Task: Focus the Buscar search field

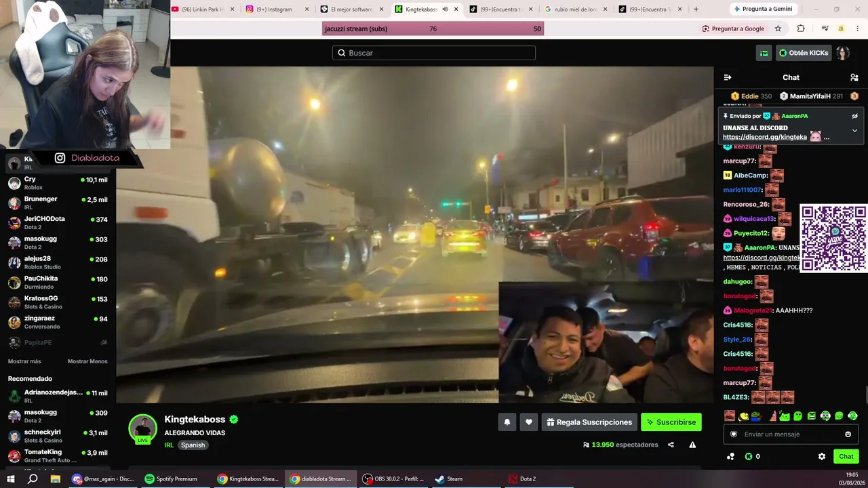Action: tap(434, 53)
